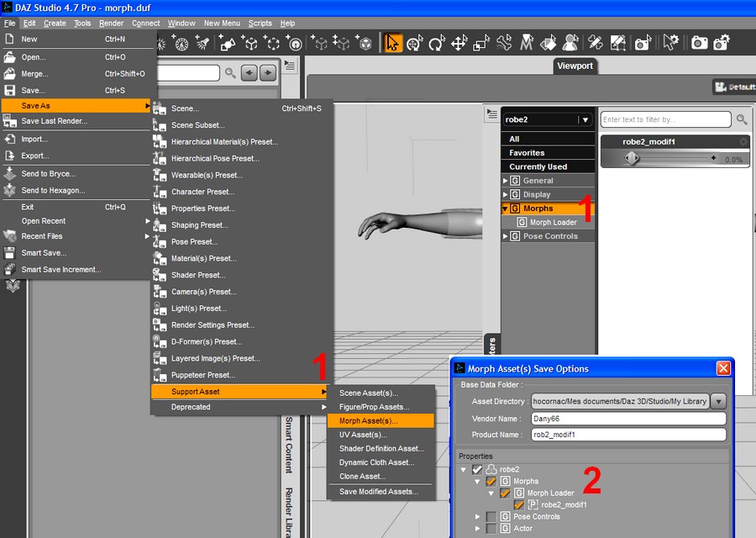Choose the Region Navigator figure tool
Viewport: 756px width, 538px height.
(570, 44)
